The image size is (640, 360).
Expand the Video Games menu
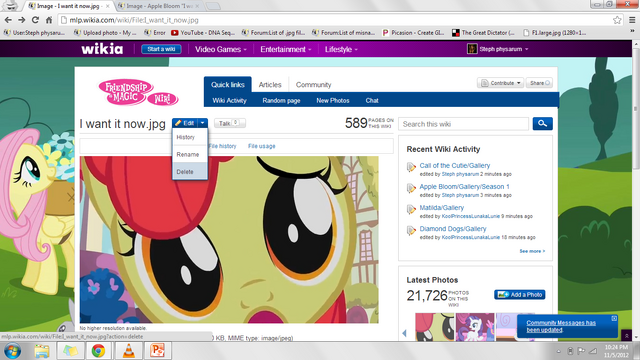pyautogui.click(x=220, y=49)
